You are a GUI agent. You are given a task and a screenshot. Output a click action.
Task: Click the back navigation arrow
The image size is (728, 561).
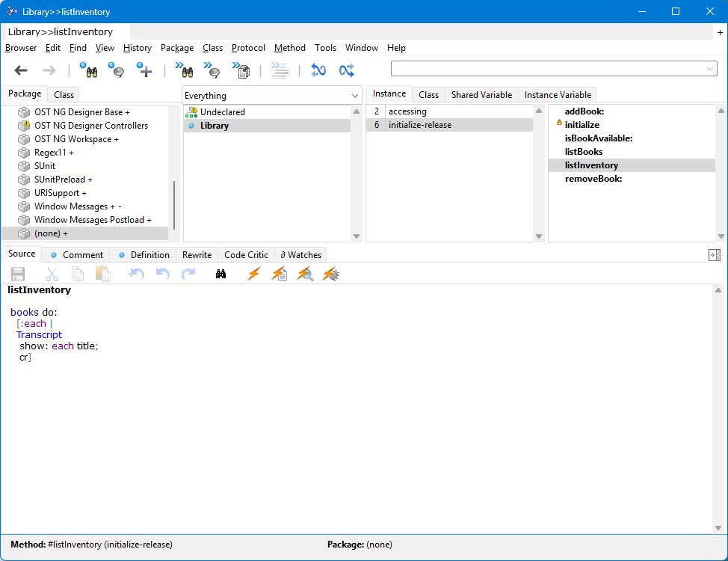21,70
